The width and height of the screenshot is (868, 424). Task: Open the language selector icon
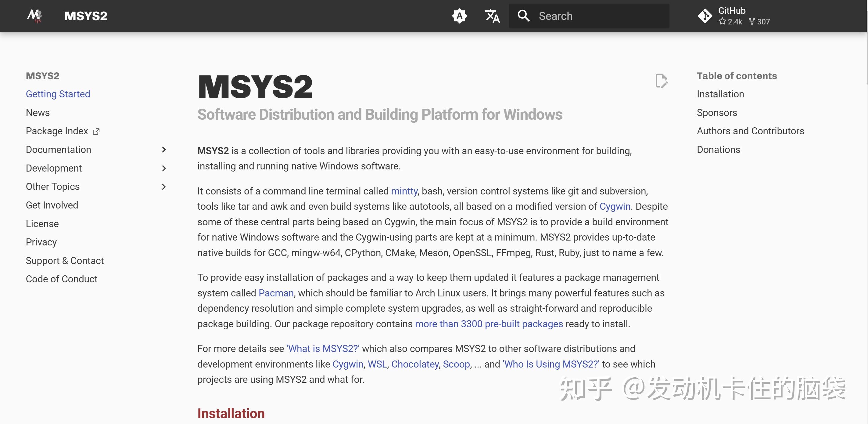pyautogui.click(x=492, y=16)
